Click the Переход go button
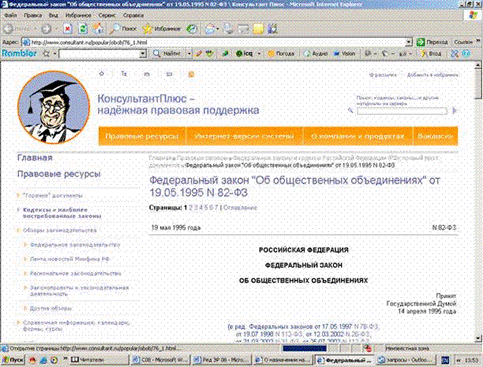The width and height of the screenshot is (483, 367). coord(432,42)
